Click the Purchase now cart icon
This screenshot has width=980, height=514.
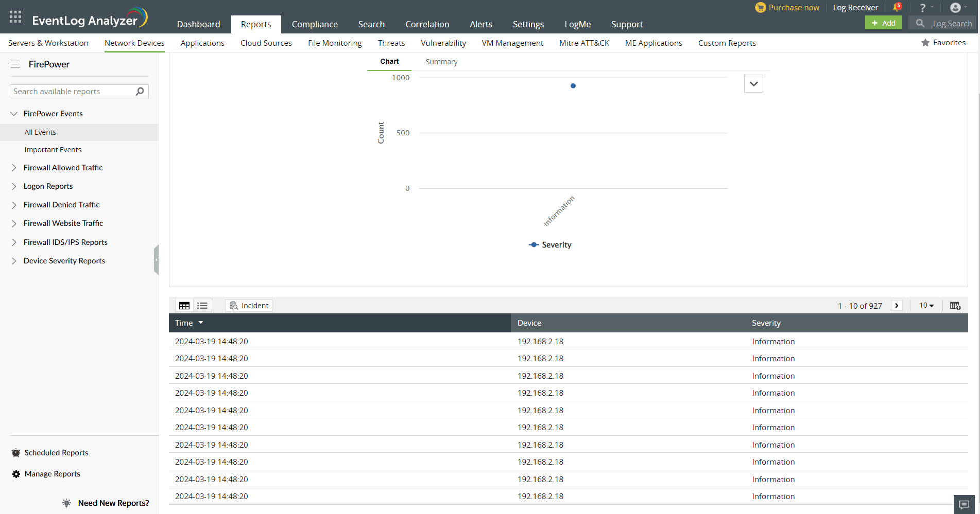coord(760,8)
